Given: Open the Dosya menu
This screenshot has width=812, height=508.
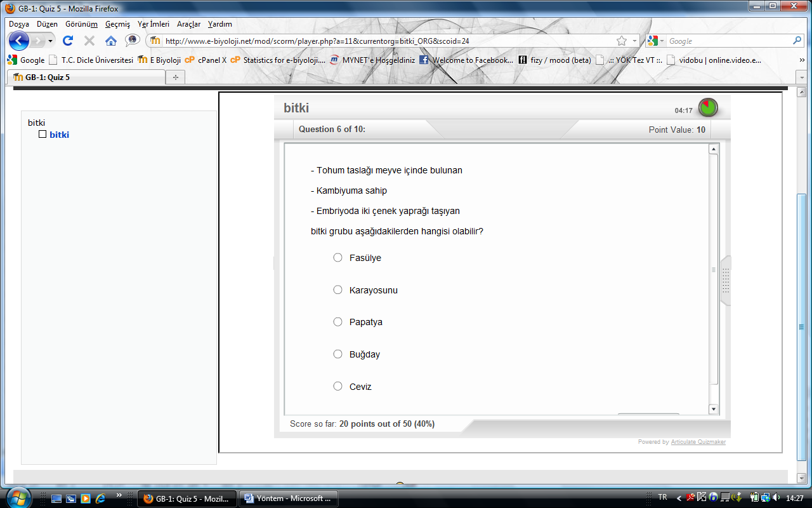Looking at the screenshot, I should [x=19, y=24].
